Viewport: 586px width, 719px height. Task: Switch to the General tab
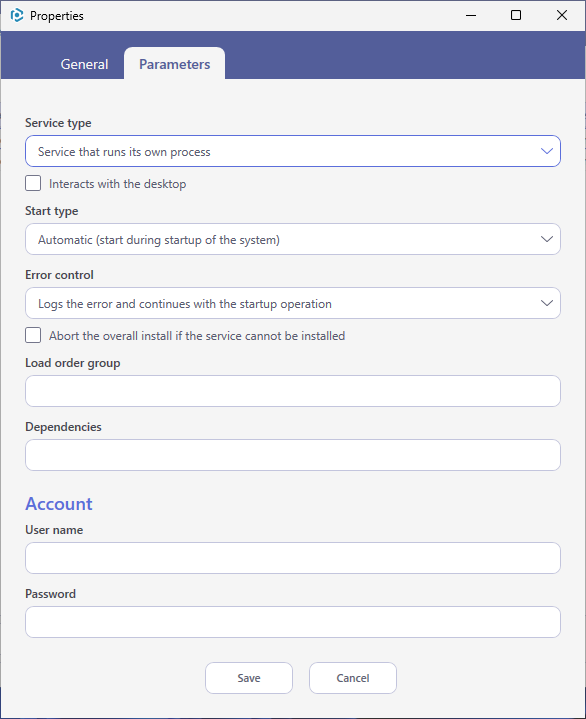point(84,64)
